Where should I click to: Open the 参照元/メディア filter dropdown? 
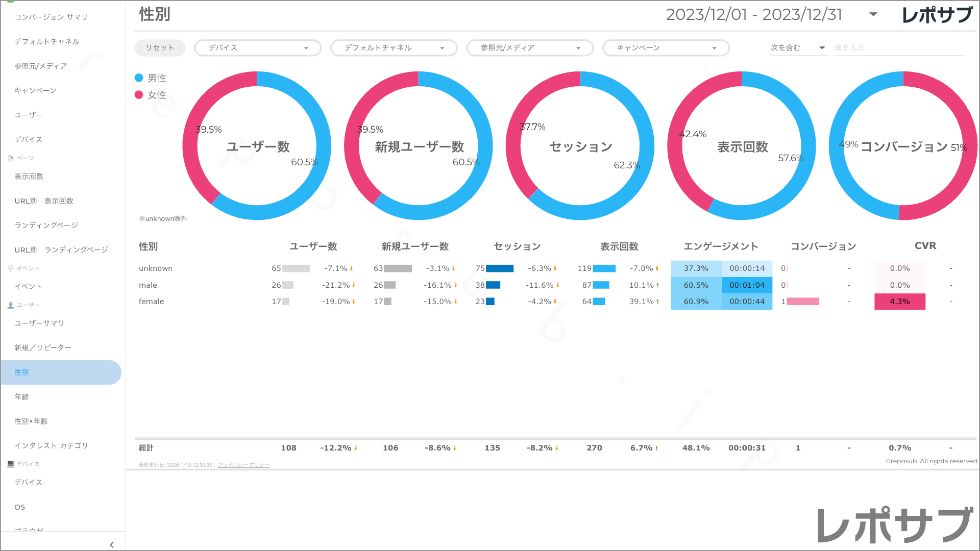(530, 48)
